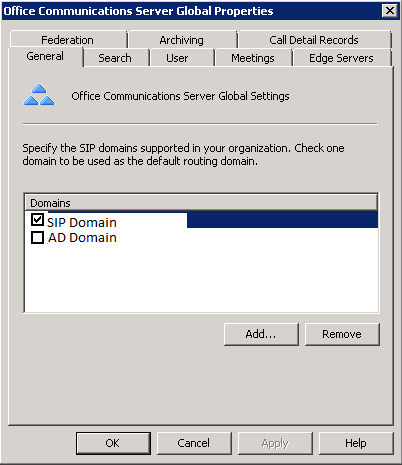Open Help for this dialog
The image size is (402, 465).
coord(356,443)
